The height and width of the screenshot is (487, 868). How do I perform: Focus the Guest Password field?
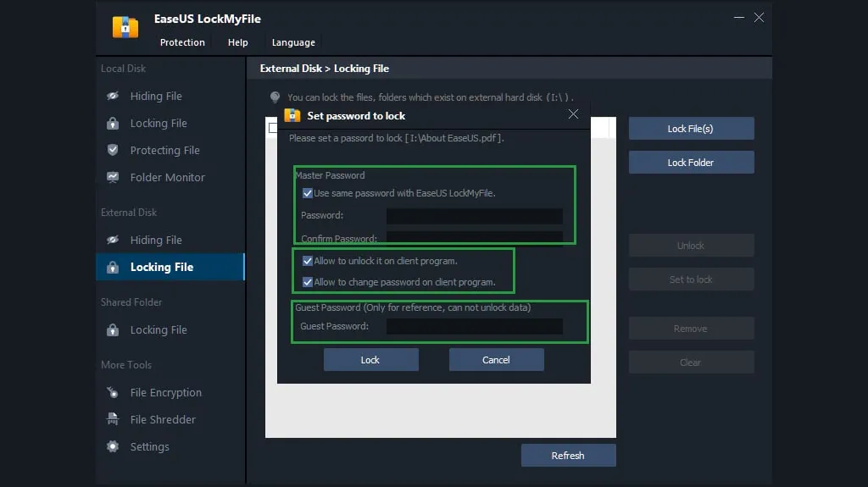point(475,326)
